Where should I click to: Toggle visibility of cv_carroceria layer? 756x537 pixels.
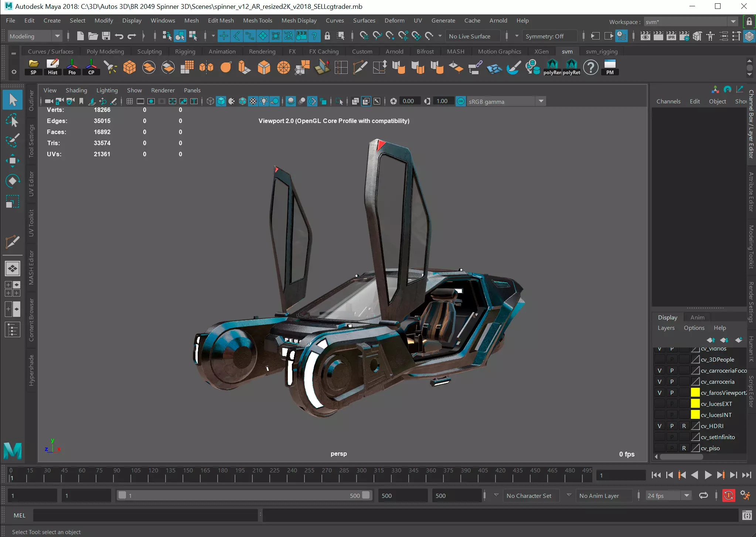coord(660,382)
